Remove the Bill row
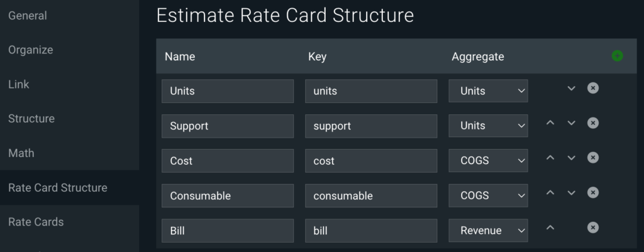Viewport: 644px width, 252px height. [x=592, y=227]
